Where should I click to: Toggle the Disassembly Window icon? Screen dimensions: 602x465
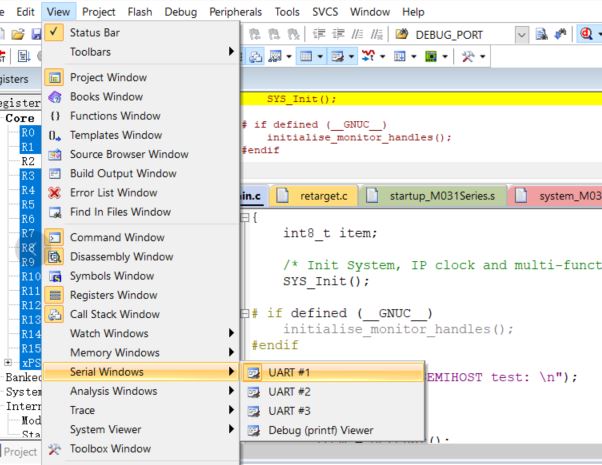coord(54,256)
